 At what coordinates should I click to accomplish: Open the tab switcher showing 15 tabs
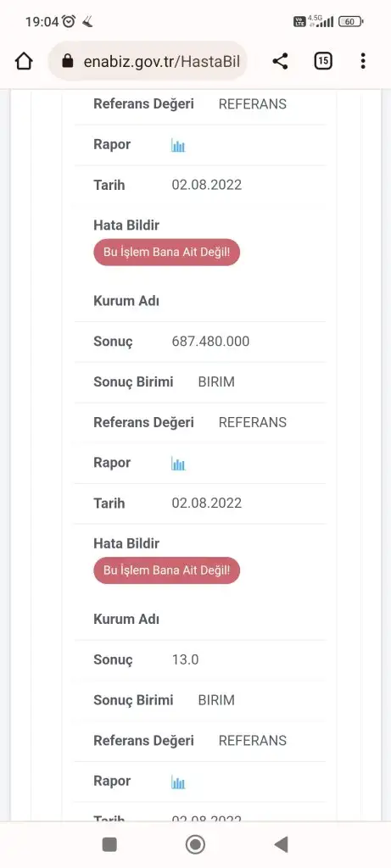323,61
